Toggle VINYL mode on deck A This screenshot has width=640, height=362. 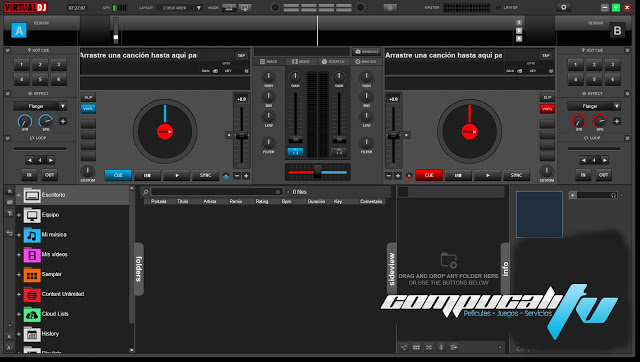click(88, 109)
